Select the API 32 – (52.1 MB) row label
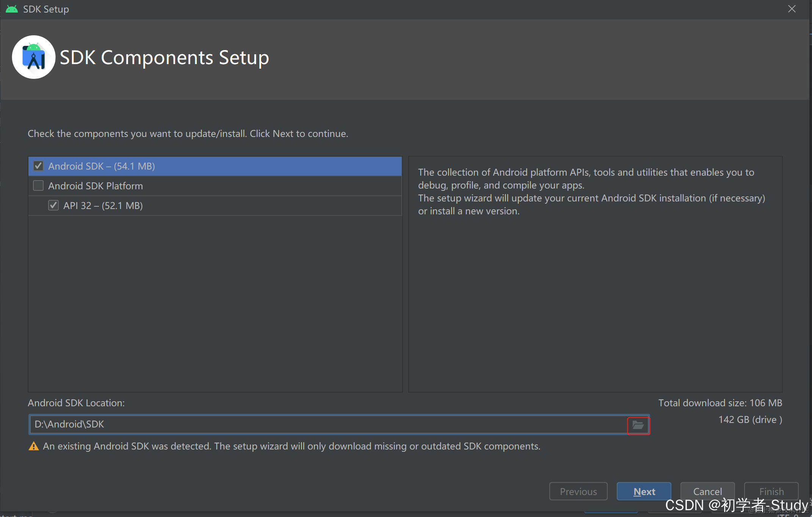The image size is (812, 517). pyautogui.click(x=103, y=206)
